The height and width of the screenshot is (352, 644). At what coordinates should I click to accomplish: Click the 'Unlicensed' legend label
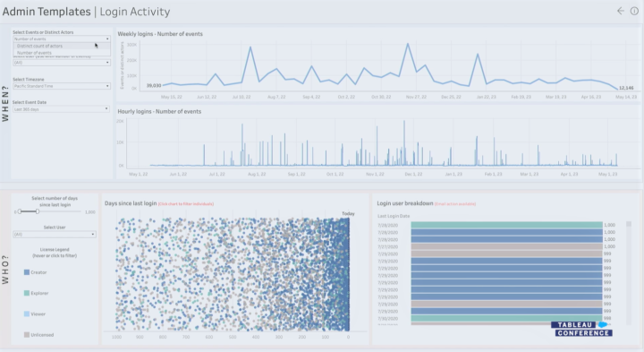coord(42,335)
